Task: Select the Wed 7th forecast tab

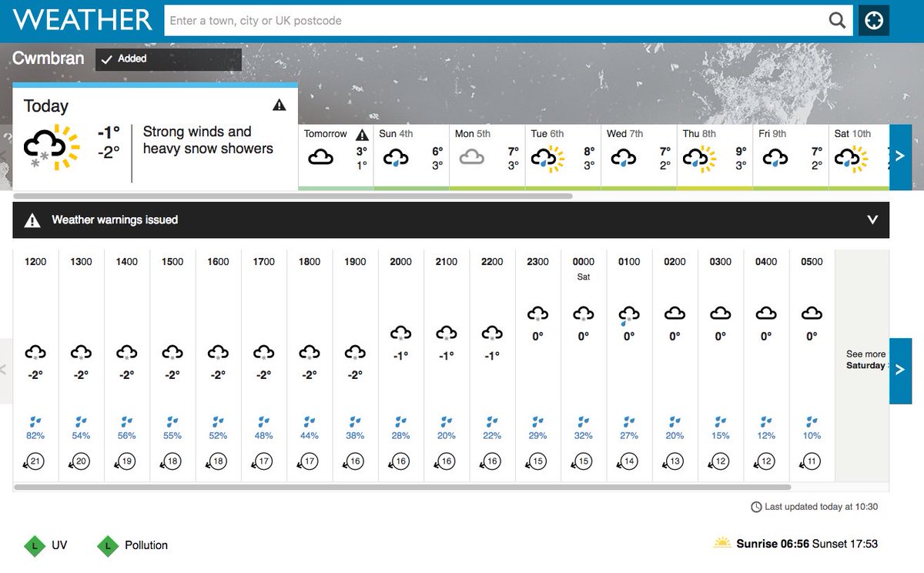Action: tap(638, 156)
